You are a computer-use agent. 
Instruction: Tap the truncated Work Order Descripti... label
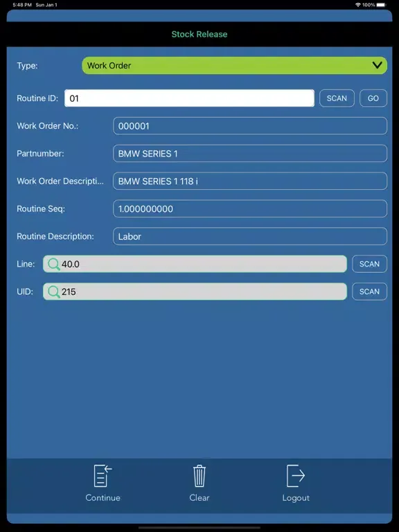(60, 181)
